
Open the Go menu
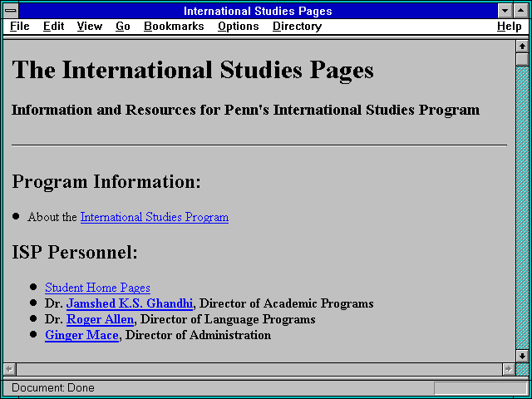(x=122, y=27)
